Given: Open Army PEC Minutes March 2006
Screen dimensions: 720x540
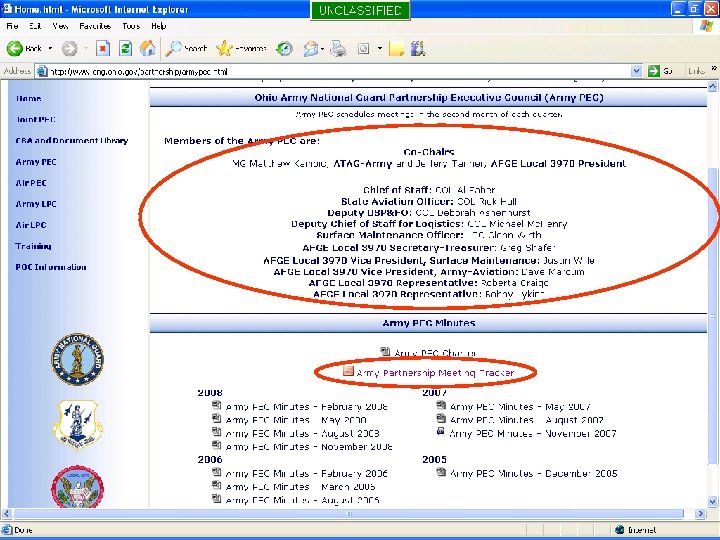Looking at the screenshot, I should 300,487.
